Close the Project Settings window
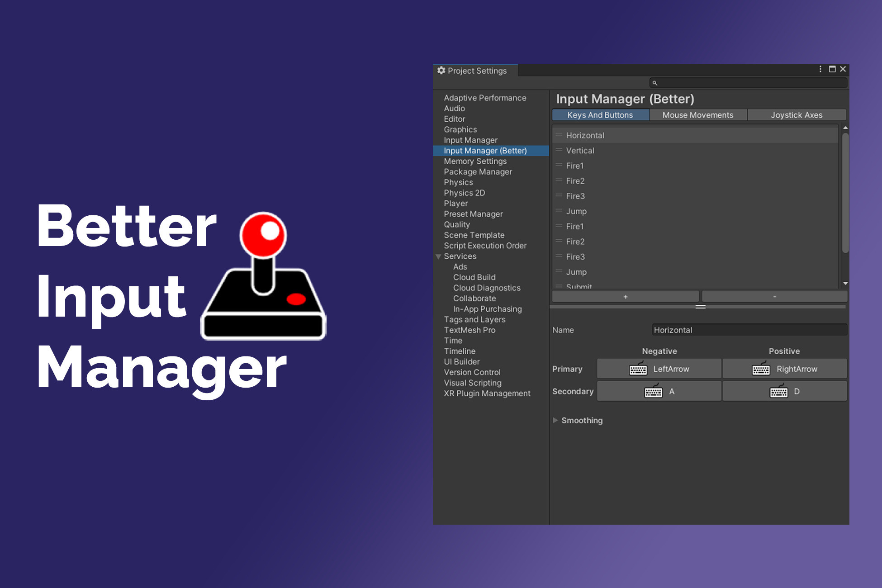Viewport: 882px width, 588px height. pyautogui.click(x=843, y=69)
